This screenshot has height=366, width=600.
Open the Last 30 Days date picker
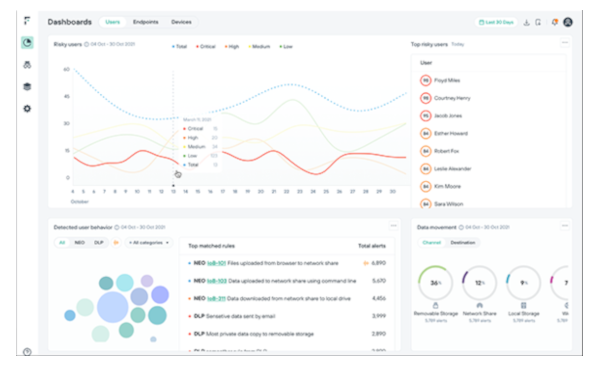[496, 22]
